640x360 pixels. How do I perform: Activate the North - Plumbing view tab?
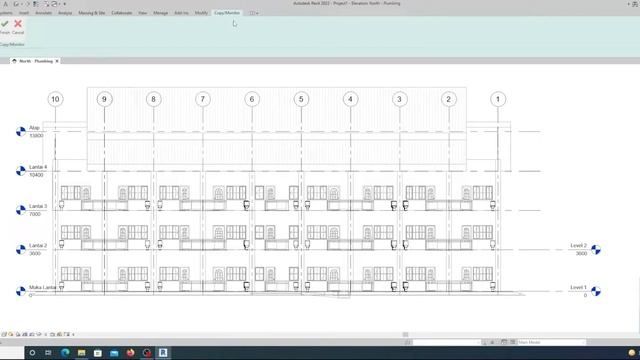tap(36, 61)
